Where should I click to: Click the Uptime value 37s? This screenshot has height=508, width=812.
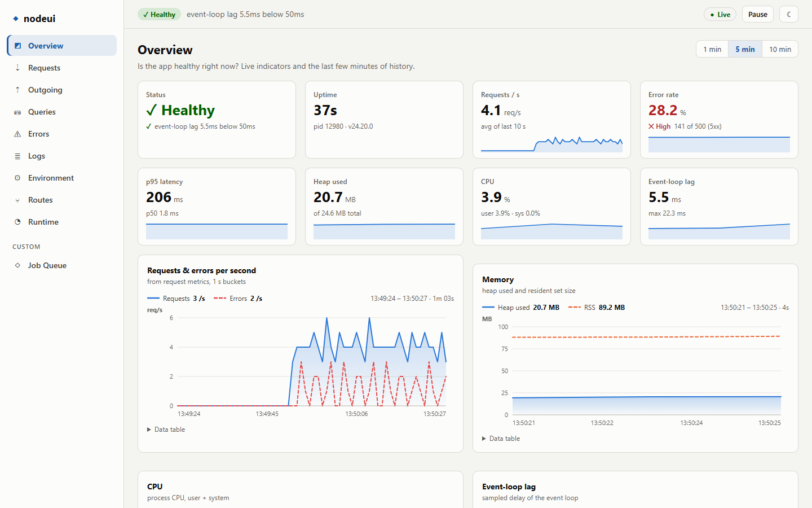(x=325, y=110)
